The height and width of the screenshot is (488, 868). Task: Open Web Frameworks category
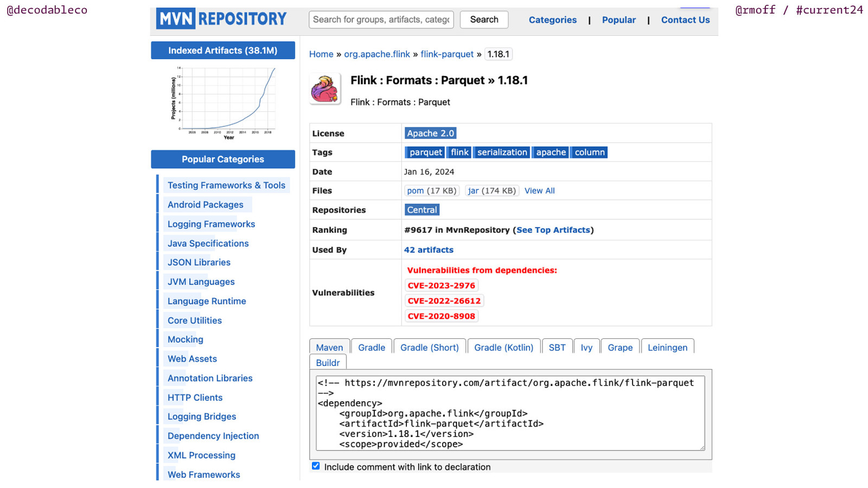(203, 474)
